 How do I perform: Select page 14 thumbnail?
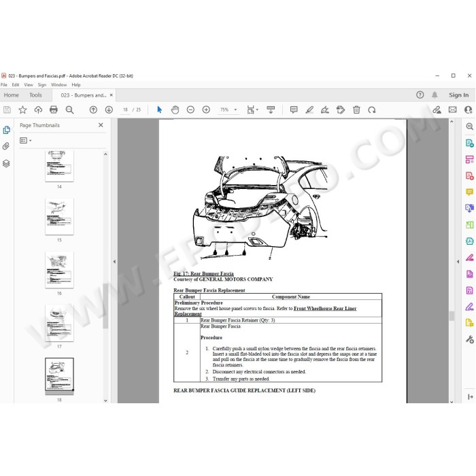click(x=59, y=167)
